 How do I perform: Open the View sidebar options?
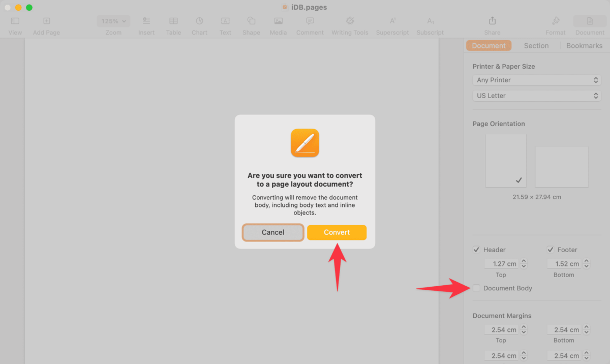15,25
